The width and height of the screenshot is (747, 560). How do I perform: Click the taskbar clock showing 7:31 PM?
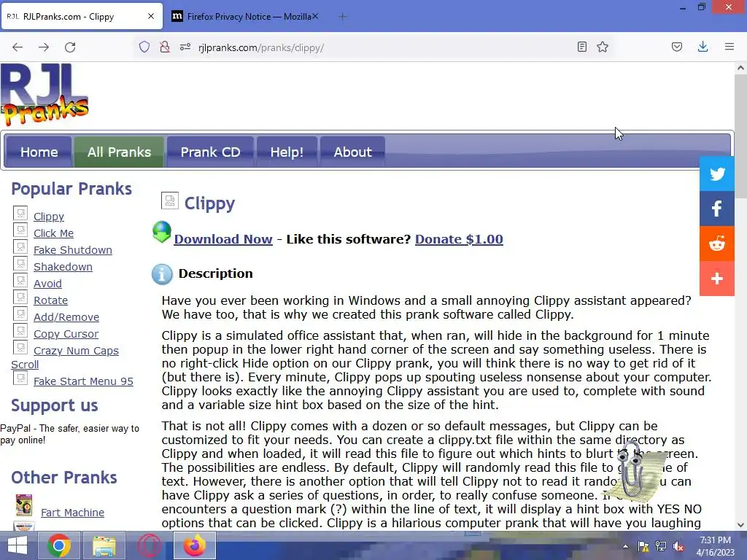coord(715,546)
